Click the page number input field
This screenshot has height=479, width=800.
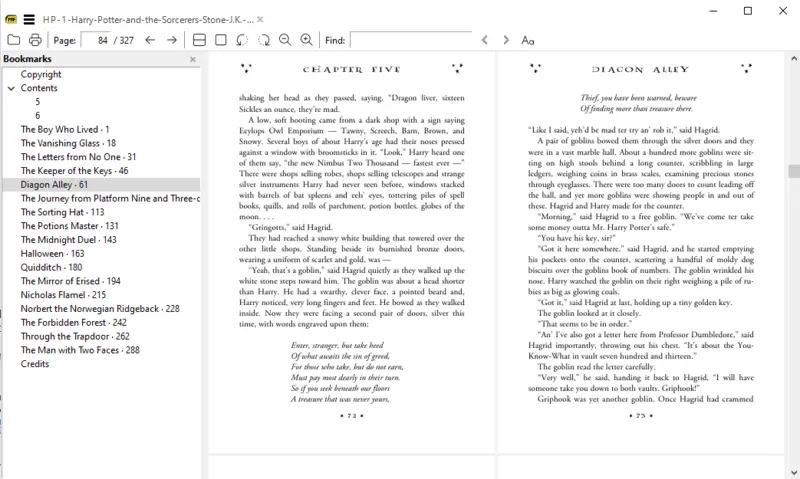(96, 40)
